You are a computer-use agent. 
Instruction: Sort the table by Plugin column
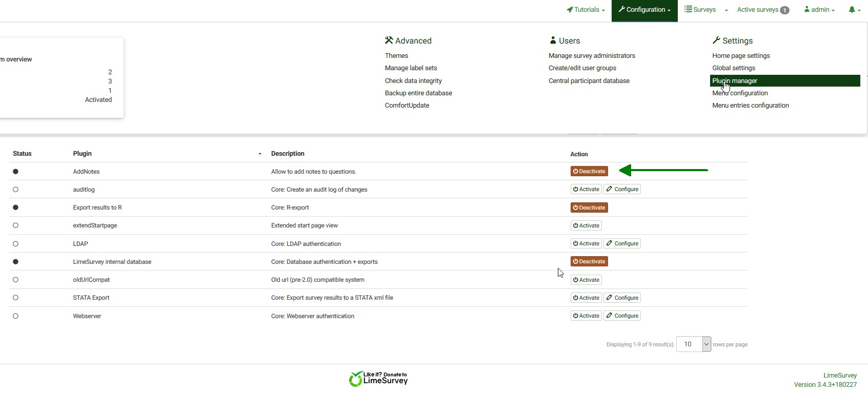[83, 154]
